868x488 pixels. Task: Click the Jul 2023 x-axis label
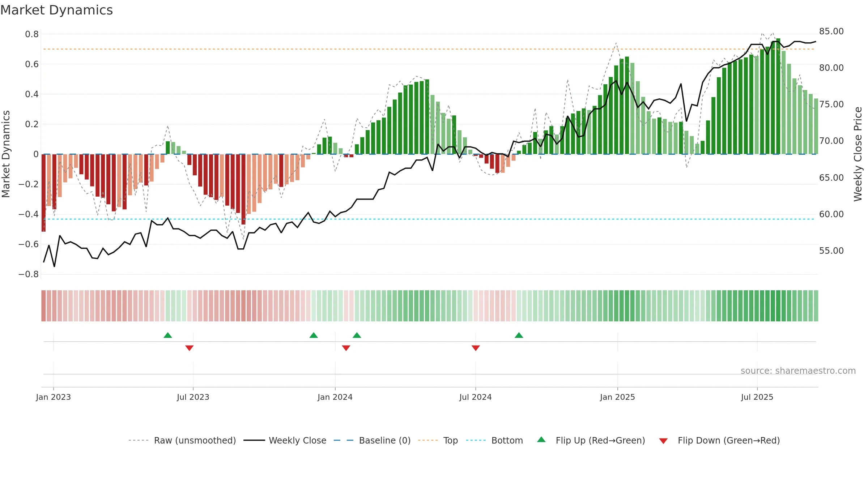tap(193, 397)
